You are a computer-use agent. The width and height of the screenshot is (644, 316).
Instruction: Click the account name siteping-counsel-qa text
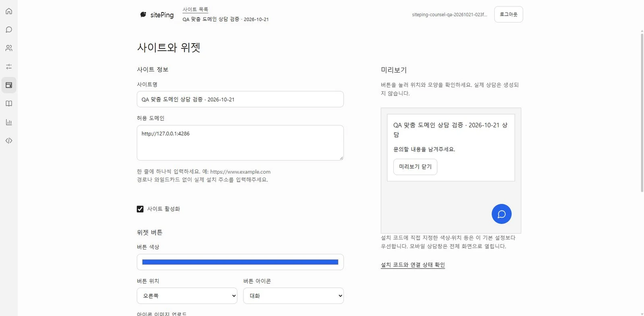(x=450, y=15)
